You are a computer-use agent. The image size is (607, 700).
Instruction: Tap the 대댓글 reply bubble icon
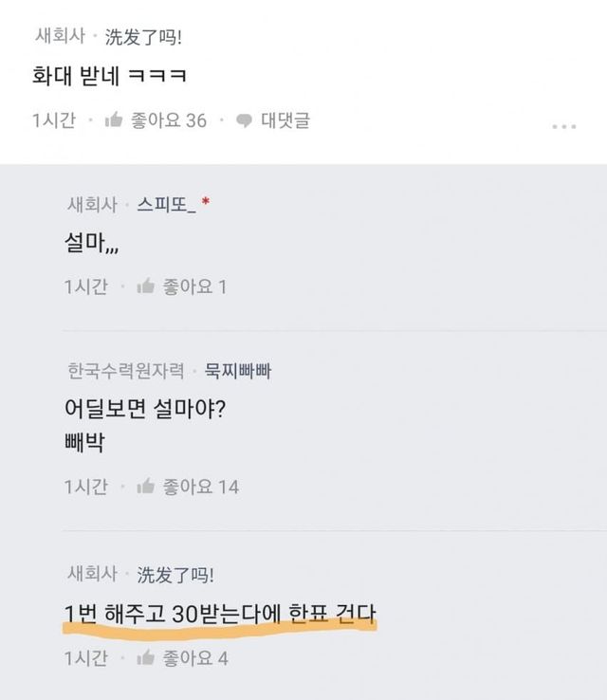click(245, 121)
